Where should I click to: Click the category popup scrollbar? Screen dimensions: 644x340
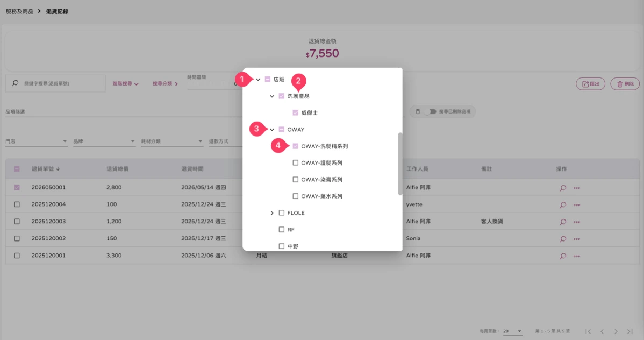(x=400, y=164)
